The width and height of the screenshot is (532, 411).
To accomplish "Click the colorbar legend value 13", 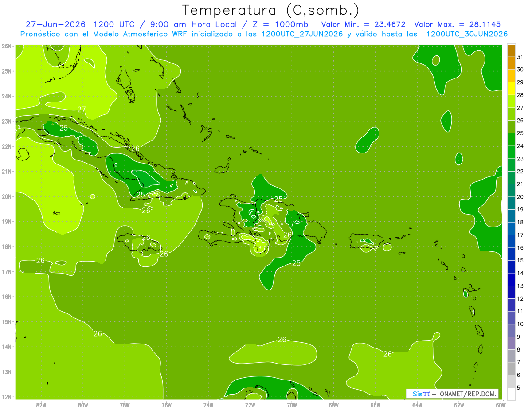I will 520,286.
